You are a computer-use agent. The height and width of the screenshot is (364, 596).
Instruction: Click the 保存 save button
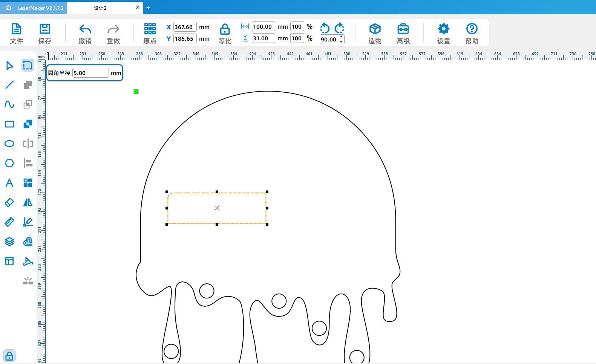coord(45,33)
